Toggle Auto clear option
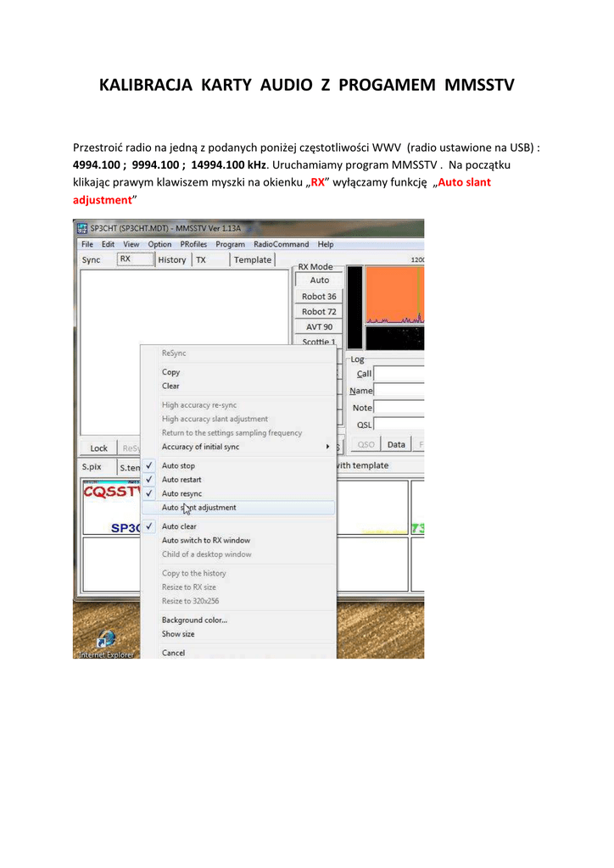This screenshot has height=868, width=614. [179, 526]
